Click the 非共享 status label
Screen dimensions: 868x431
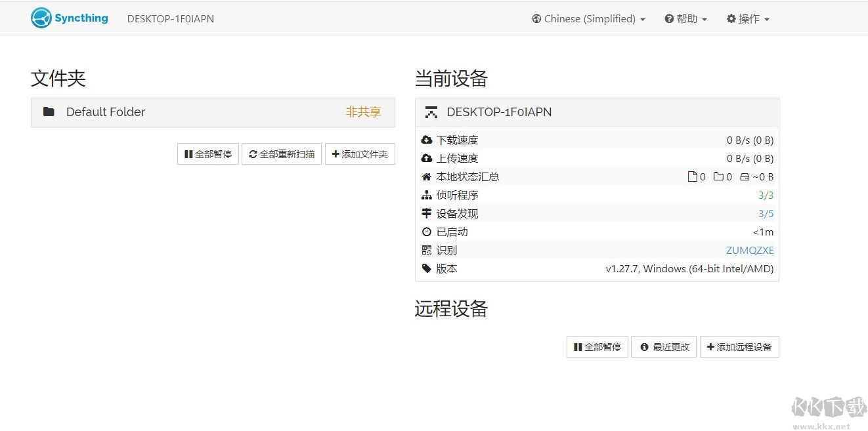click(x=362, y=112)
